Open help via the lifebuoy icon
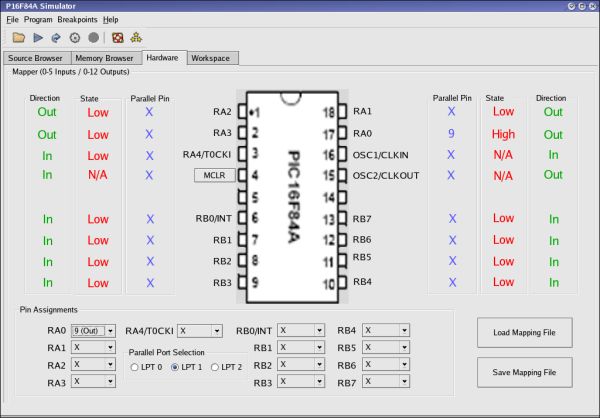Viewport: 600px width, 418px height. [117, 38]
